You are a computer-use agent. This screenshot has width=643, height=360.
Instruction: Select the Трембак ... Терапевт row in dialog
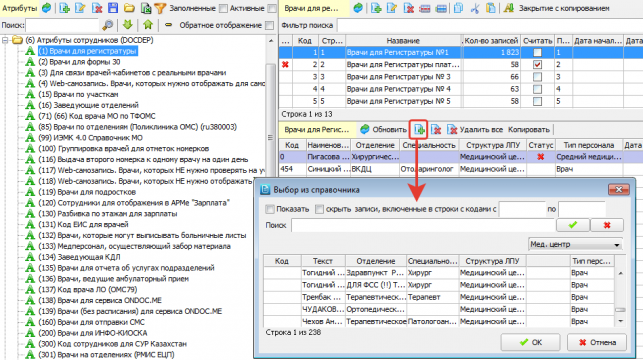(438, 297)
